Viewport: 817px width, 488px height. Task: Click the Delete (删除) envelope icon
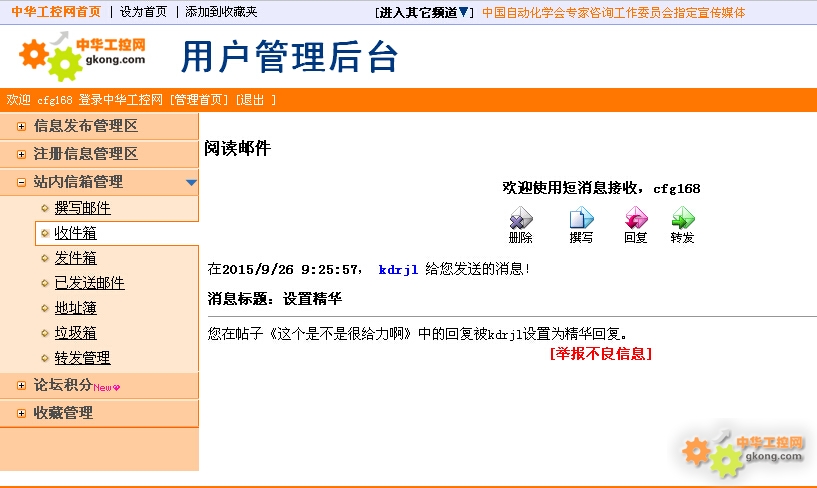click(521, 218)
